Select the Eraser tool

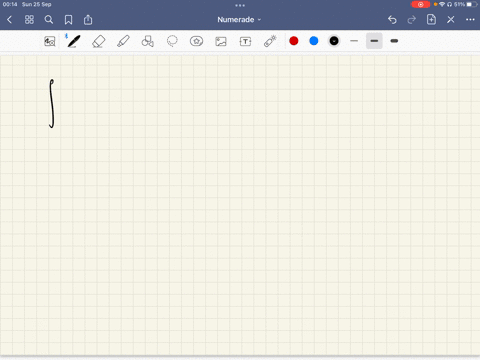pyautogui.click(x=98, y=42)
